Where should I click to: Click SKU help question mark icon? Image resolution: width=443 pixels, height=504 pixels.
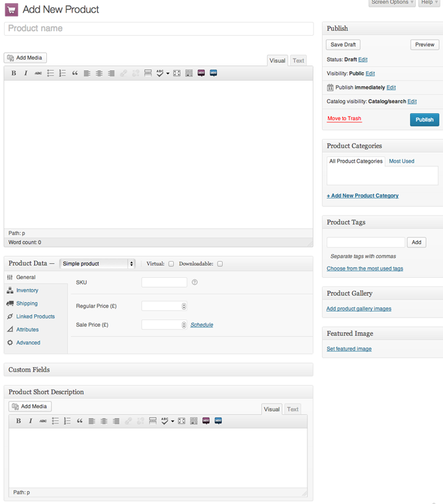194,282
